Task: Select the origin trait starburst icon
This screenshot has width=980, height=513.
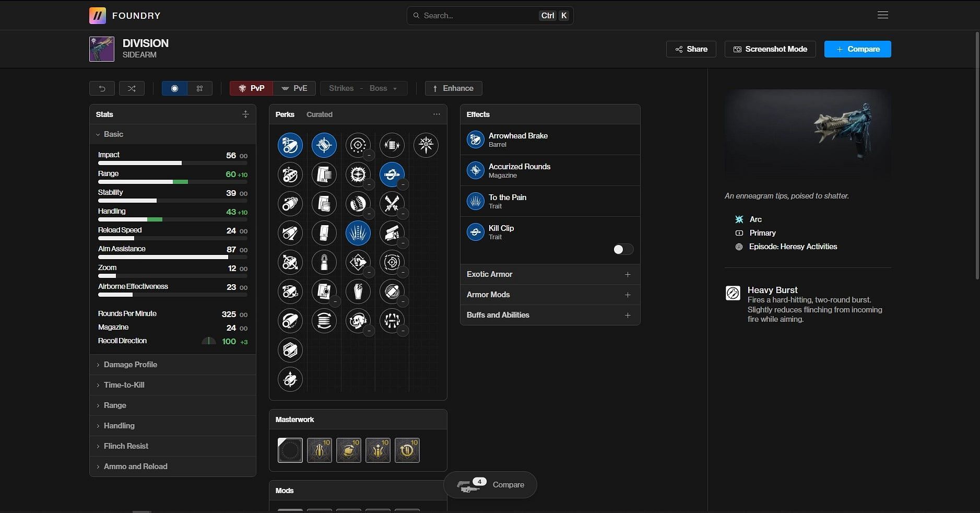Action: point(426,145)
